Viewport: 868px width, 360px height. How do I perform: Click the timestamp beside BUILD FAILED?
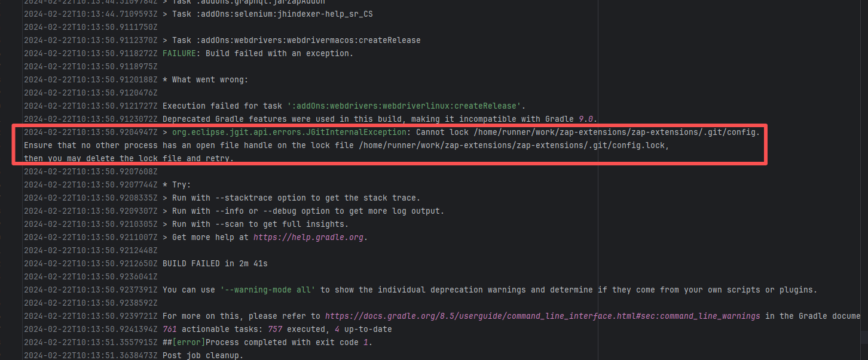click(91, 263)
